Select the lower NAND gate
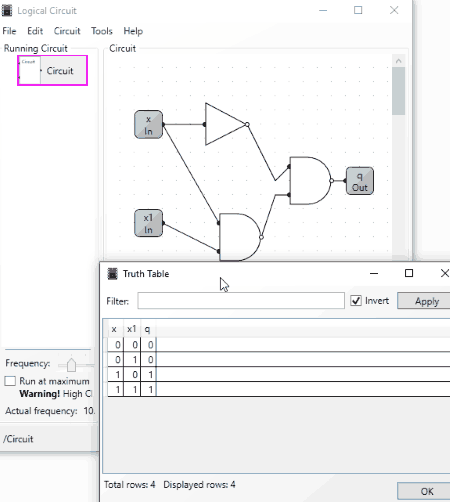The image size is (450, 502). (240, 237)
